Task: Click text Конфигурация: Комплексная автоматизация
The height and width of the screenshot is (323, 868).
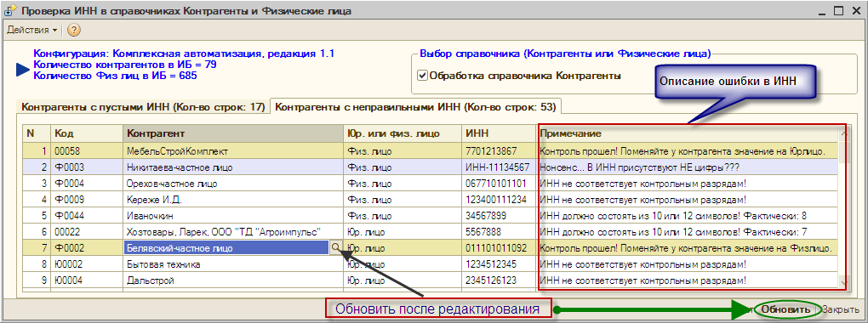Action: click(184, 54)
